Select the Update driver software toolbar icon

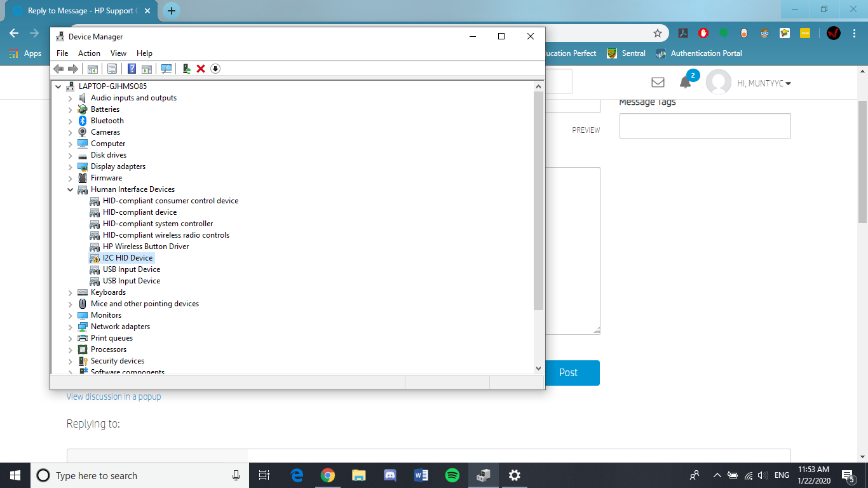click(x=186, y=69)
